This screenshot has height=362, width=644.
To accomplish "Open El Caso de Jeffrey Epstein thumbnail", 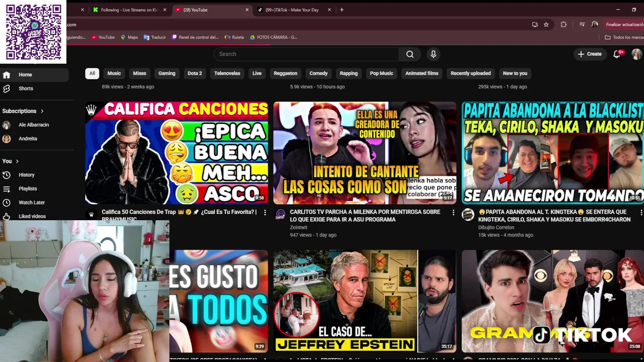I will pos(365,301).
